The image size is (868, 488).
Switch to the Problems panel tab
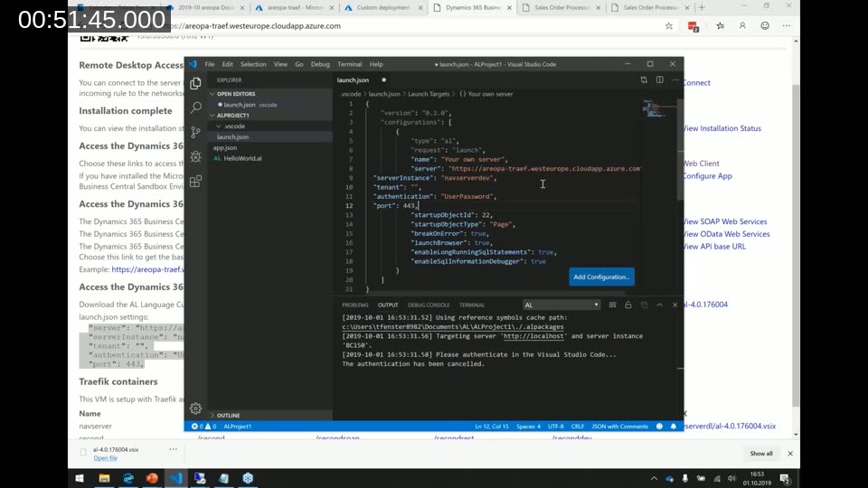point(354,305)
